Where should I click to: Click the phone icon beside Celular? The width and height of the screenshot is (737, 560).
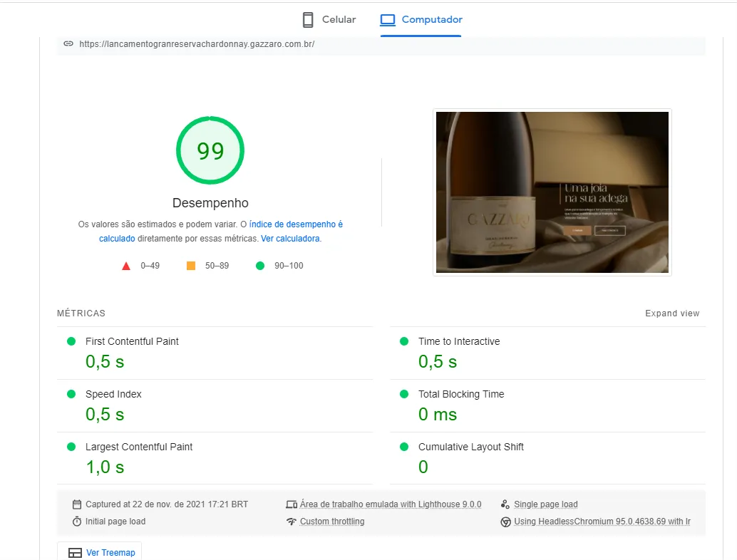tap(308, 20)
